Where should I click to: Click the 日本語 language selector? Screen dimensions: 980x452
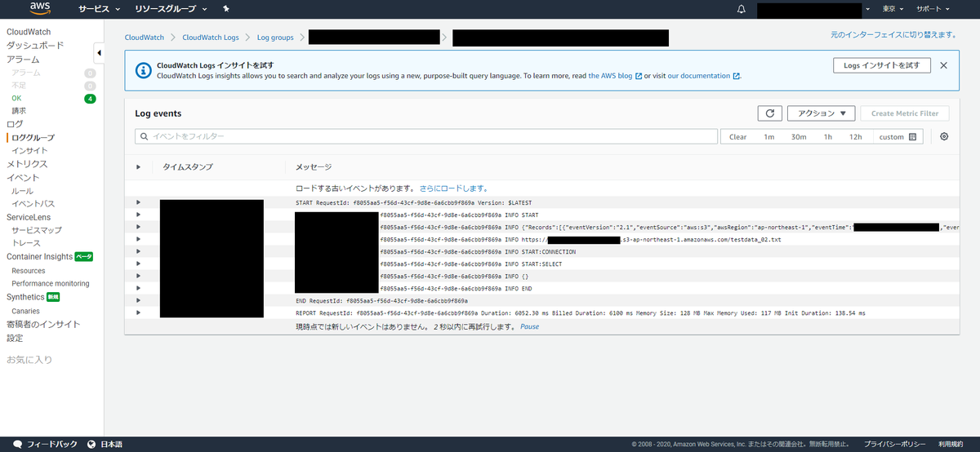[x=111, y=444]
